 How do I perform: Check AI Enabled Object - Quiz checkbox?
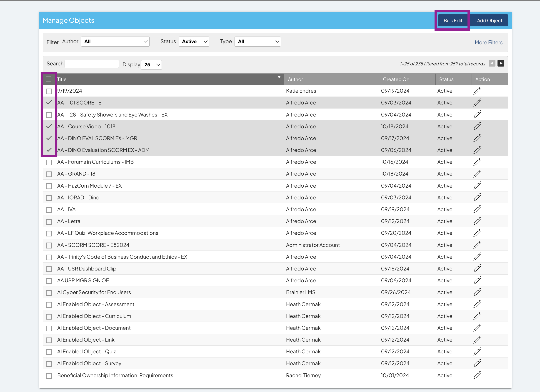coord(49,352)
